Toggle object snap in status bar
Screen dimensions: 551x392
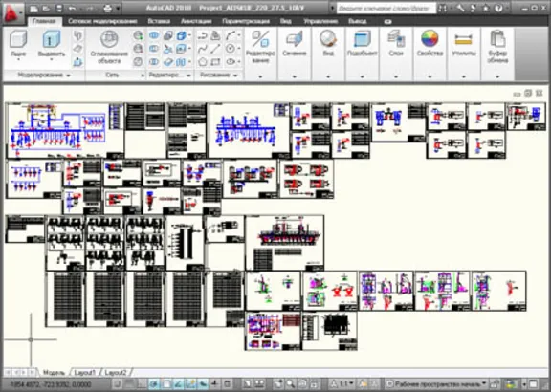tap(166, 384)
